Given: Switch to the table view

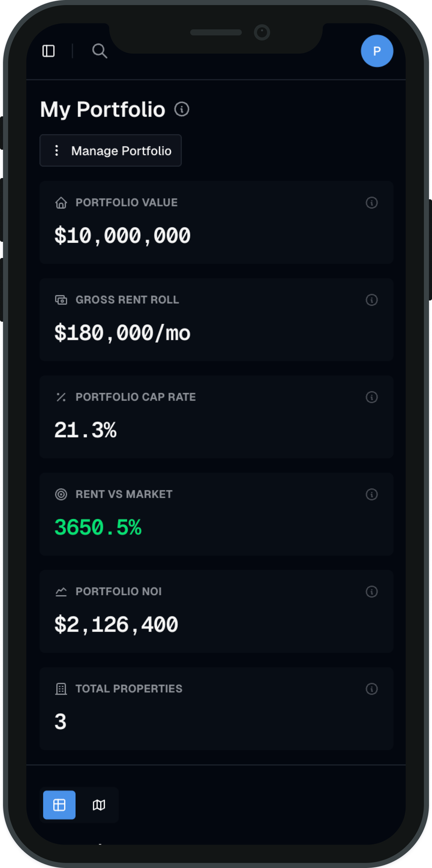Looking at the screenshot, I should click(x=59, y=805).
